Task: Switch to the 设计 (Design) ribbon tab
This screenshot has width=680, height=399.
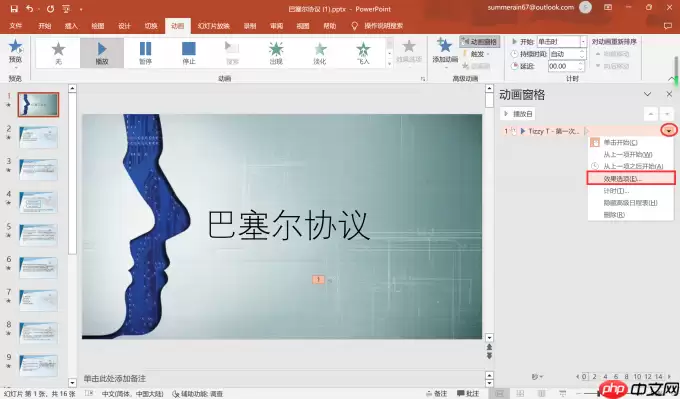Action: pos(124,26)
